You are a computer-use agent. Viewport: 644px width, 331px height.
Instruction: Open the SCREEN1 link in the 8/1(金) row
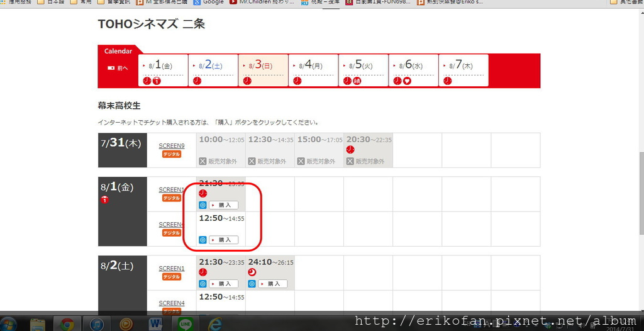pos(171,189)
